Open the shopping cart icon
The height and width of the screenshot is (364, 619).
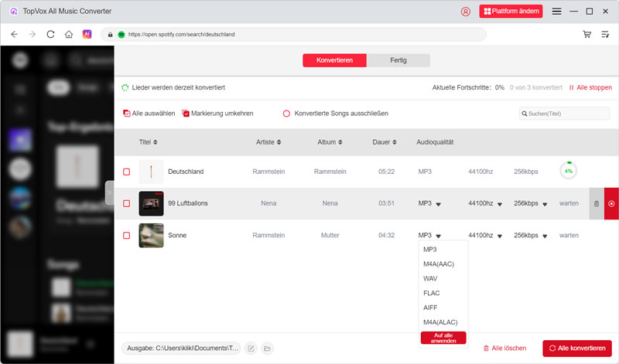587,35
